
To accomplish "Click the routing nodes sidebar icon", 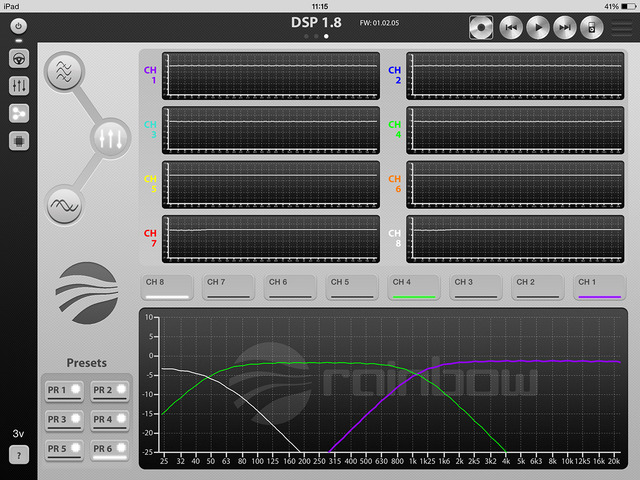I will [x=19, y=113].
